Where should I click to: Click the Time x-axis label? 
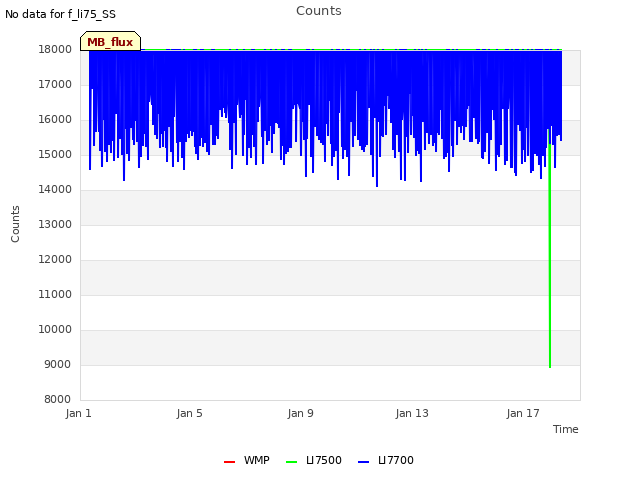tap(566, 429)
